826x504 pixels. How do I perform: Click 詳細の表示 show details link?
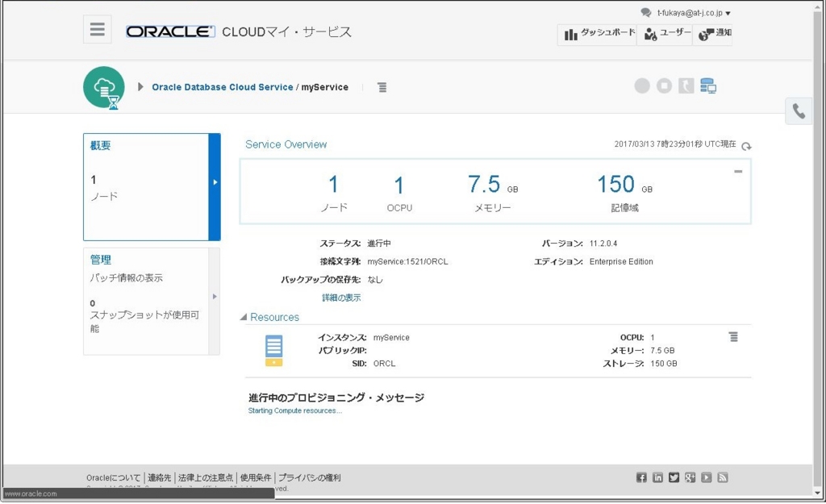341,298
